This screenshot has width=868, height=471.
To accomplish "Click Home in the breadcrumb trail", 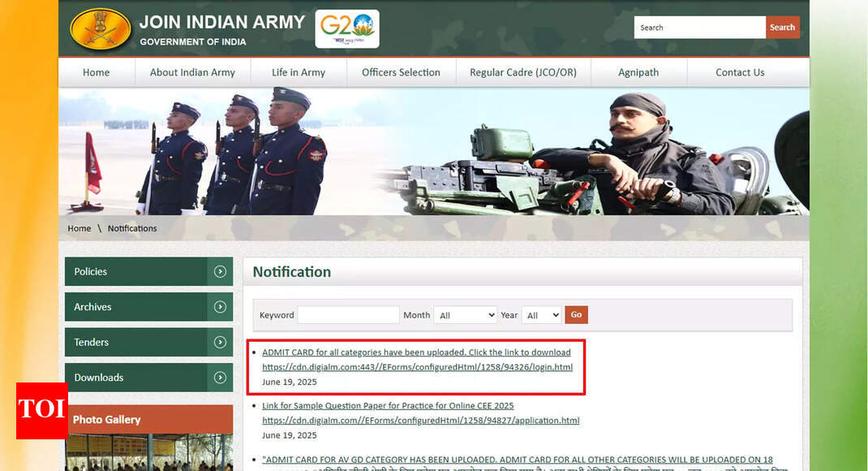I will click(x=79, y=228).
